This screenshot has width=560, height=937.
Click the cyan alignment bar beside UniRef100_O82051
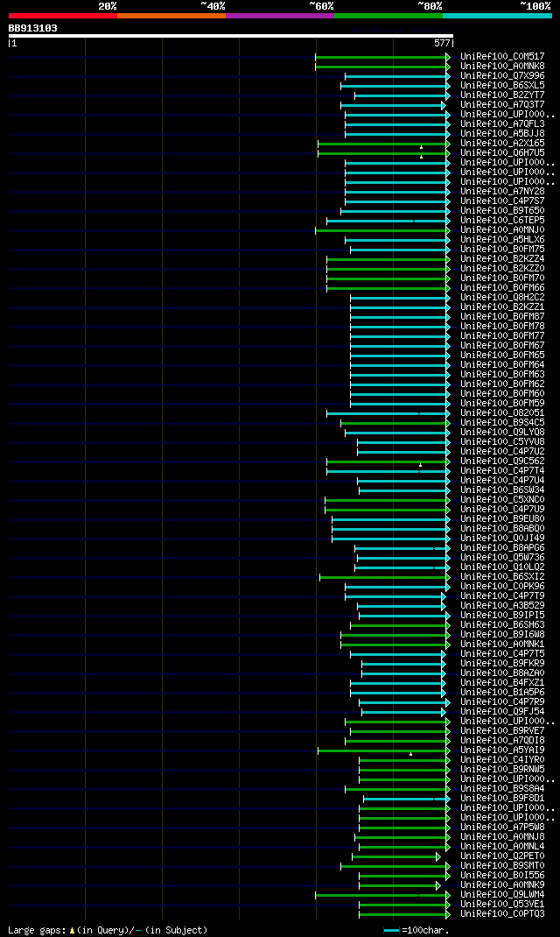pyautogui.click(x=388, y=413)
